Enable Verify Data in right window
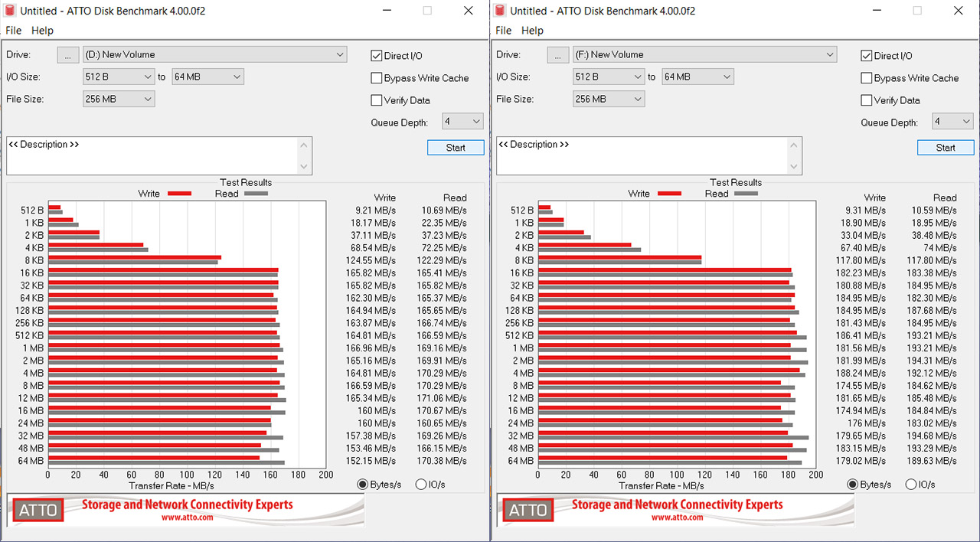This screenshot has width=980, height=542. (x=867, y=100)
